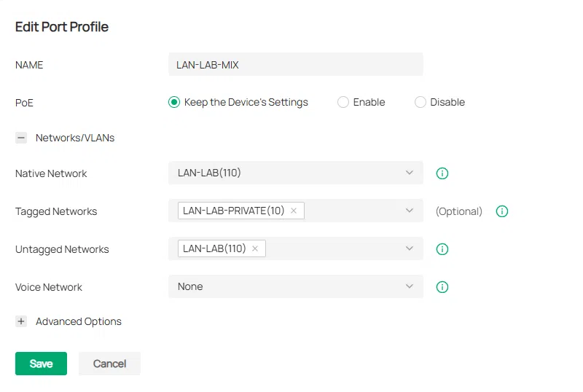Click the LAN-LAB-PRIVATE(10) tagged network chip
Image resolution: width=583 pixels, height=392 pixels.
[233, 211]
